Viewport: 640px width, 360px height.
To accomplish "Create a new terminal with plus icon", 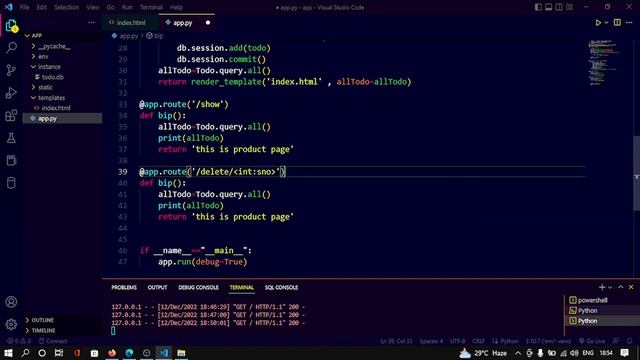I will [602, 287].
